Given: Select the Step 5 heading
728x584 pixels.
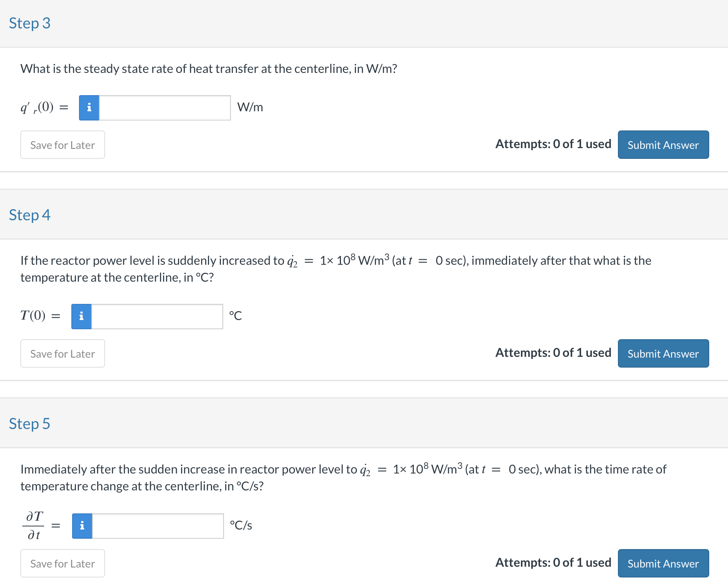Looking at the screenshot, I should click(x=30, y=424).
